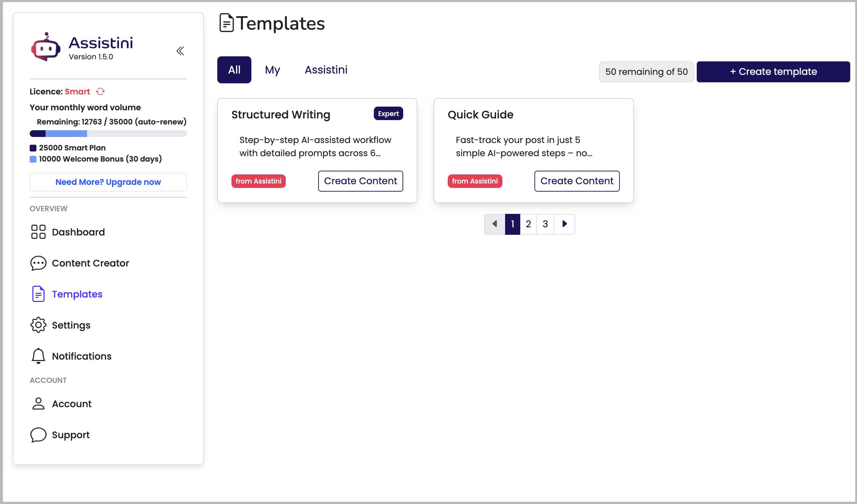Click the Assistini robot logo
This screenshot has height=504, width=857.
pyautogui.click(x=46, y=47)
